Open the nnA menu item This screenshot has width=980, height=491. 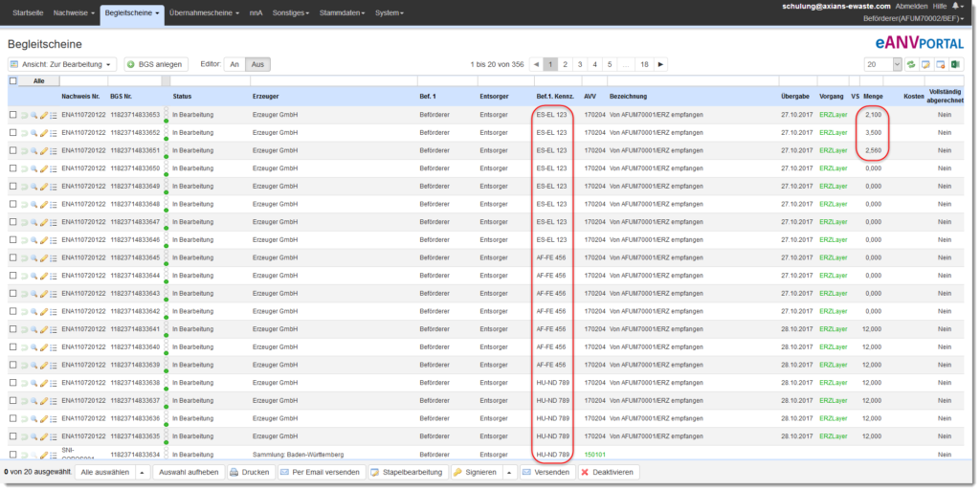point(256,12)
